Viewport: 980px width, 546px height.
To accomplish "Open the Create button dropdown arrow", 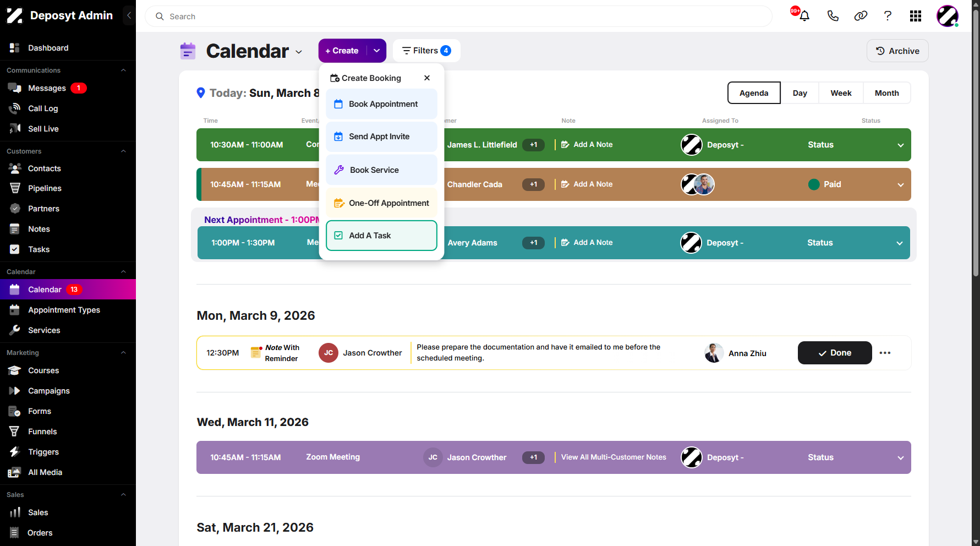I will [x=377, y=51].
